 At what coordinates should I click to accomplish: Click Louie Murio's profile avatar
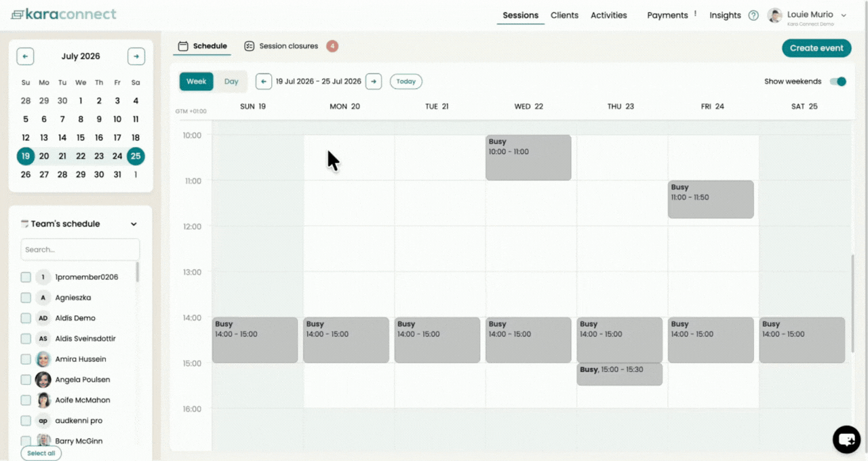tap(774, 15)
